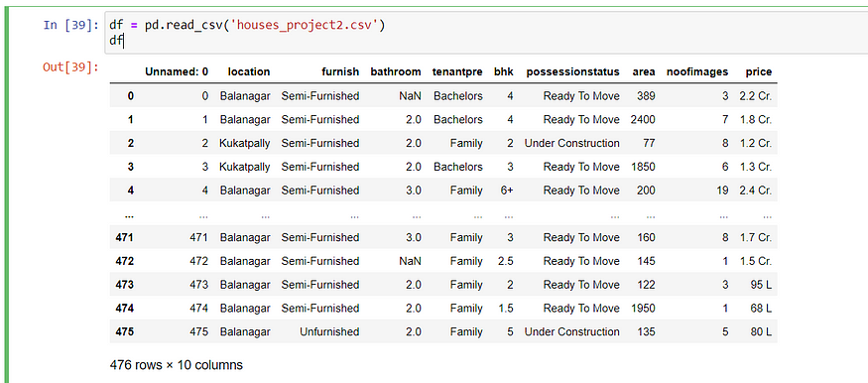Click the bathroom value '3.0' in row 4
The image size is (868, 383).
coord(413,191)
